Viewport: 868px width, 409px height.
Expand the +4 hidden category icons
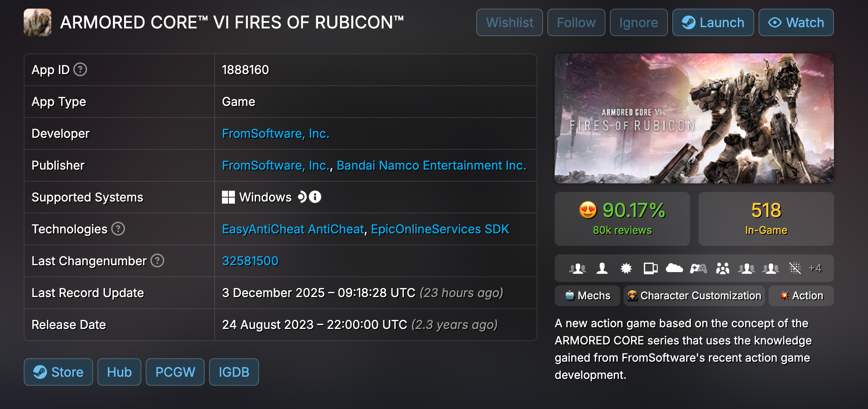[816, 268]
